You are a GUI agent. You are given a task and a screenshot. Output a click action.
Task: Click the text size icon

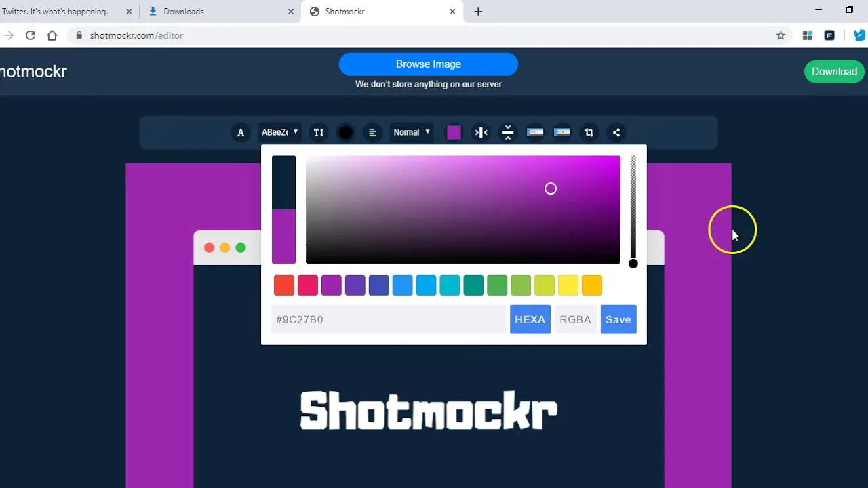(319, 133)
